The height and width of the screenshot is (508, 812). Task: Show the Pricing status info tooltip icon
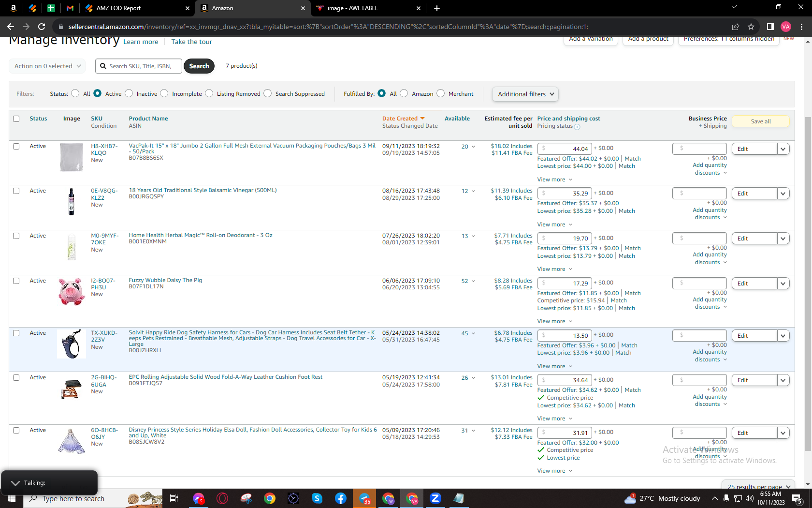577,127
